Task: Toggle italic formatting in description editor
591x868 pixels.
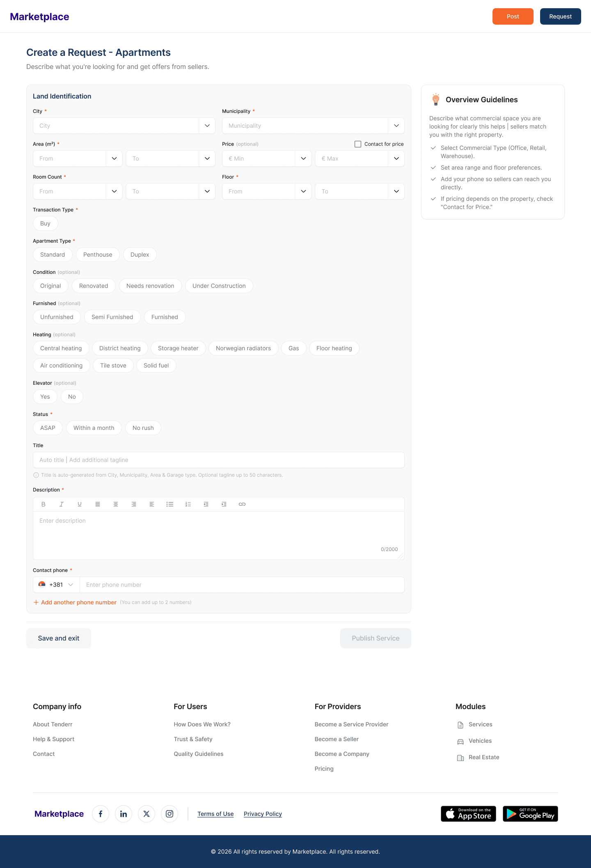Action: point(62,504)
